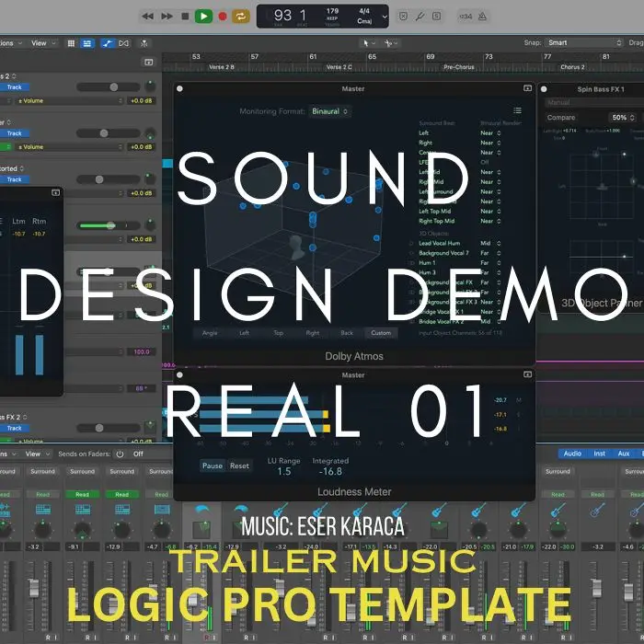Arm recording with the red Record button
This screenshot has width=644, height=644.
(223, 17)
